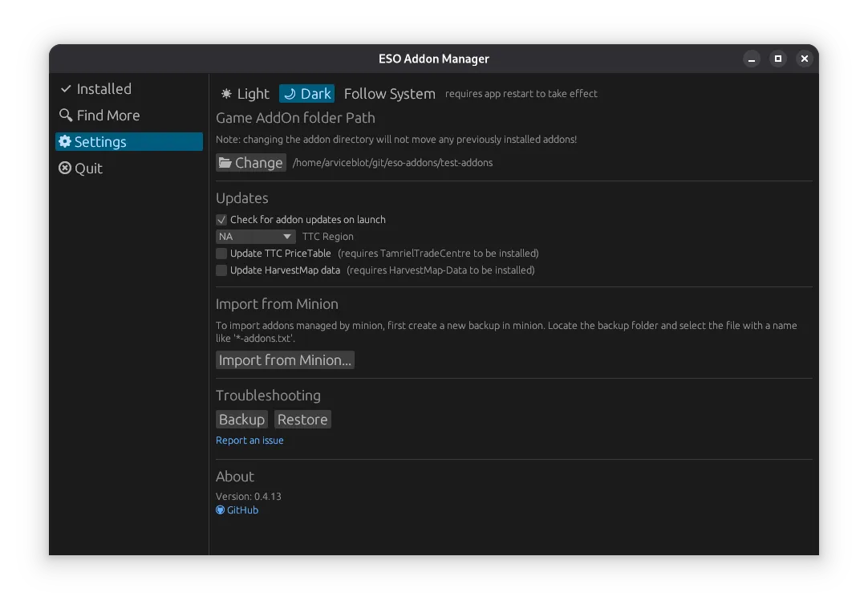
Task: Maximize the ESO Addon Manager window
Action: coord(777,59)
